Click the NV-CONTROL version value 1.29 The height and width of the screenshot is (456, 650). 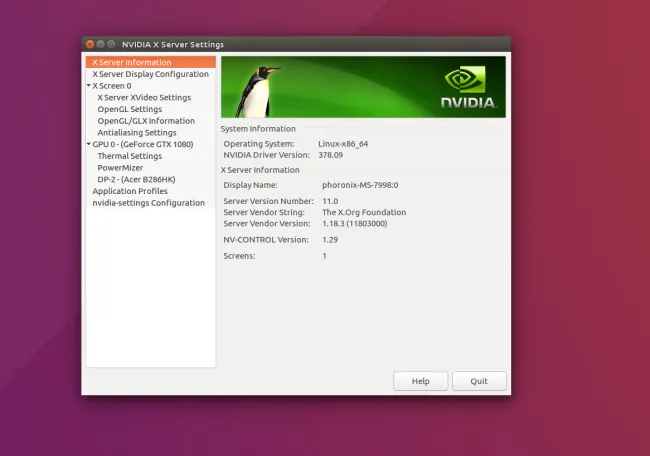pos(330,240)
